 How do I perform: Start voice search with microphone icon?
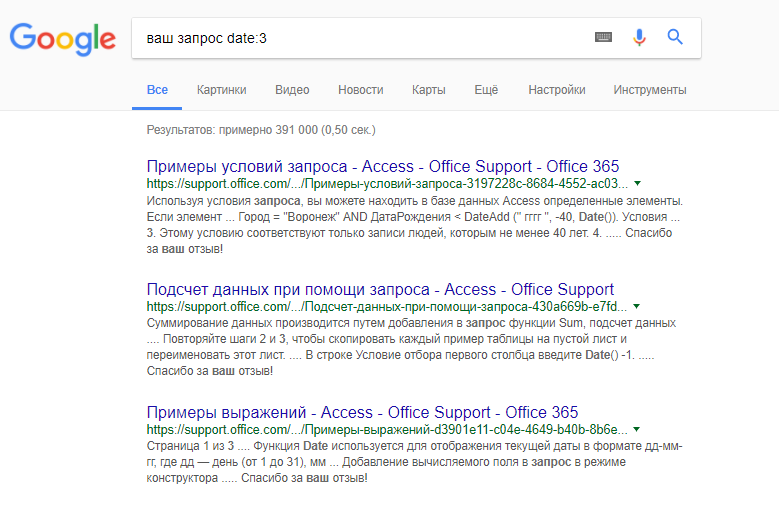coord(639,37)
